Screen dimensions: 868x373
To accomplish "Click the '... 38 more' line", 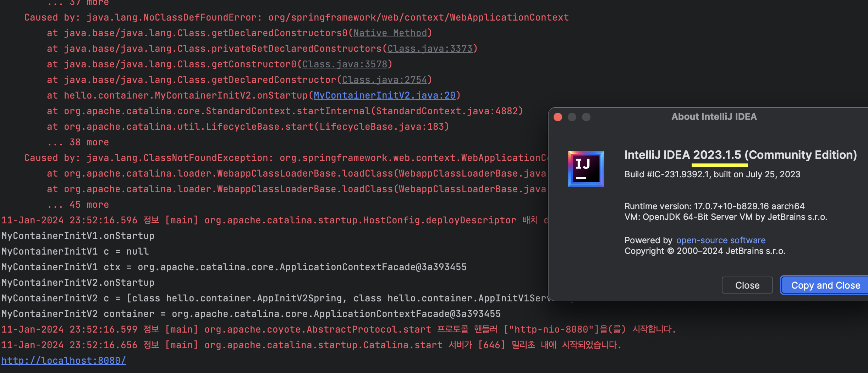I will 78,142.
